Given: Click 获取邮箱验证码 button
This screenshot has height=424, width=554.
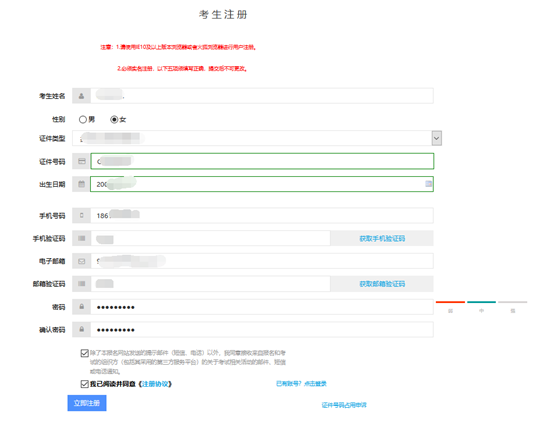Looking at the screenshot, I should (x=382, y=284).
